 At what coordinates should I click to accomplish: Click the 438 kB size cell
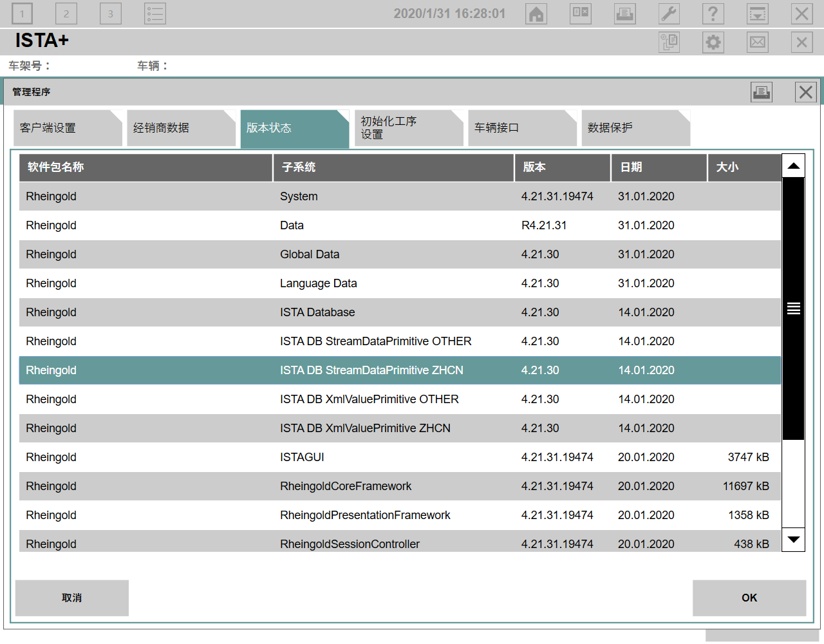point(752,544)
